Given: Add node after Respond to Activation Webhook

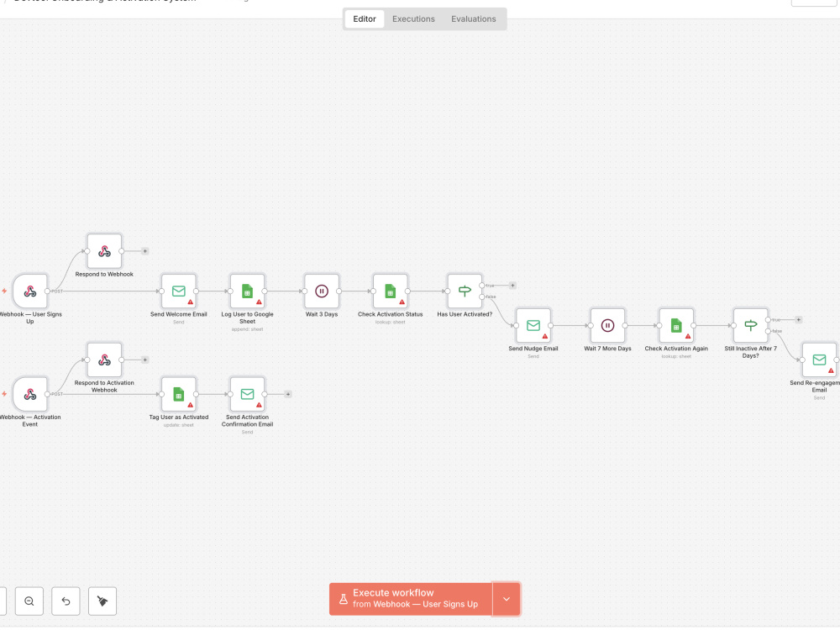Looking at the screenshot, I should [x=144, y=360].
